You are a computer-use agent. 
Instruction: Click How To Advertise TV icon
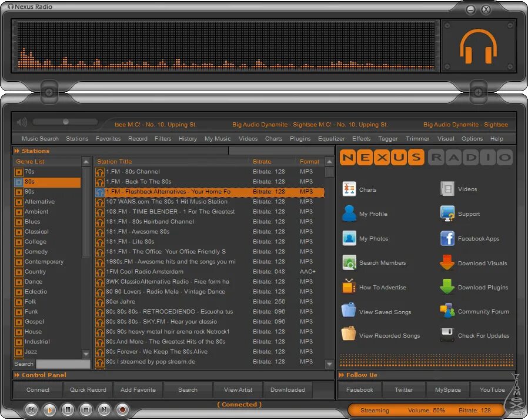[x=349, y=286]
